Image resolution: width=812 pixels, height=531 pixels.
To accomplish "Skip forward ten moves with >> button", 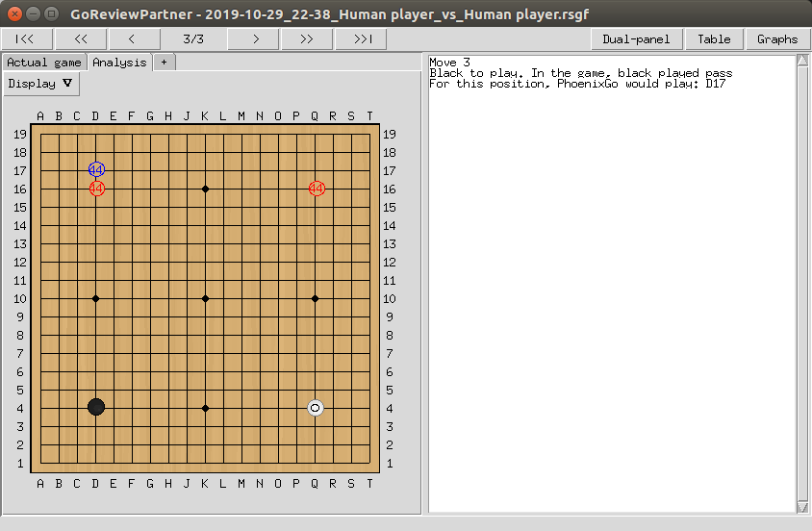I will [307, 38].
